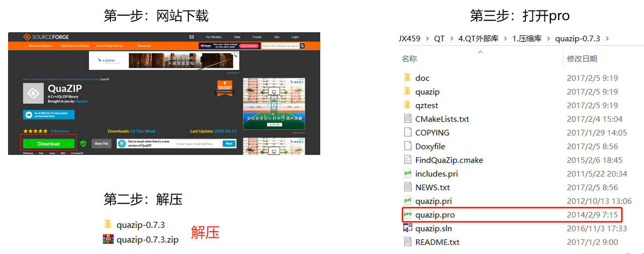Image resolution: width=644 pixels, height=254 pixels.
Task: Click the SourceForge logo
Action: pos(46,37)
